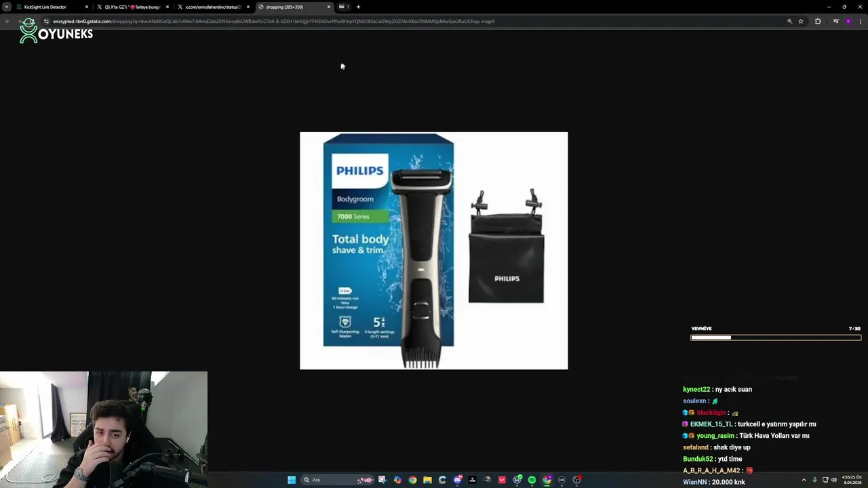Screen dimensions: 868x488
Task: Open the media control icon
Action: [836, 21]
